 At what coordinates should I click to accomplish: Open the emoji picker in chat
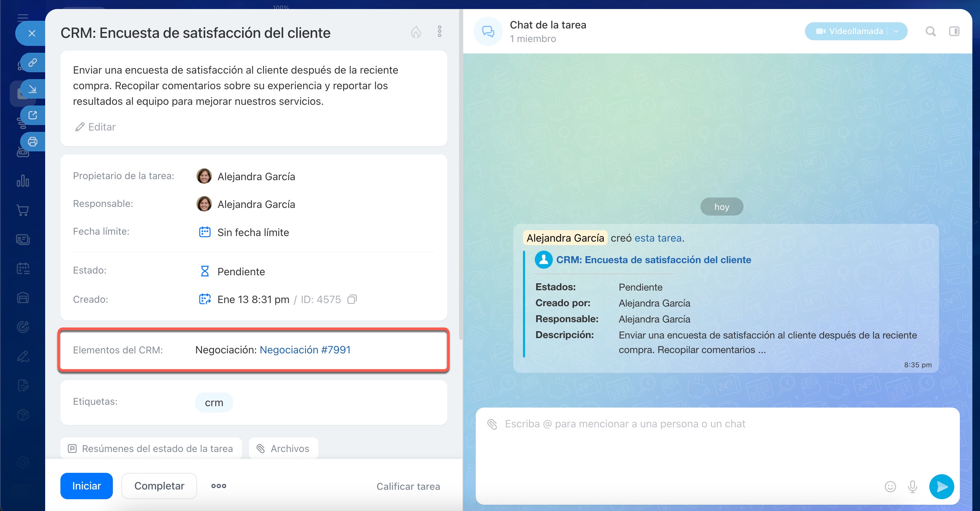(890, 486)
